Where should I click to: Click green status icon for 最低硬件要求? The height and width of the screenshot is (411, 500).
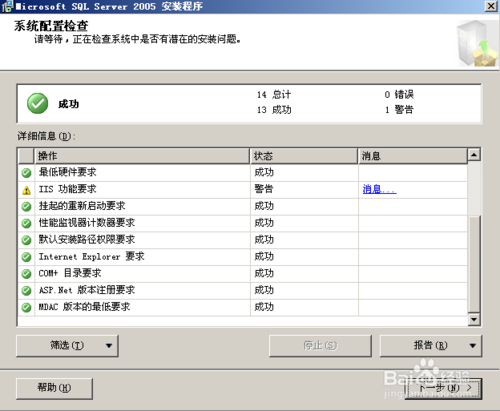26,173
